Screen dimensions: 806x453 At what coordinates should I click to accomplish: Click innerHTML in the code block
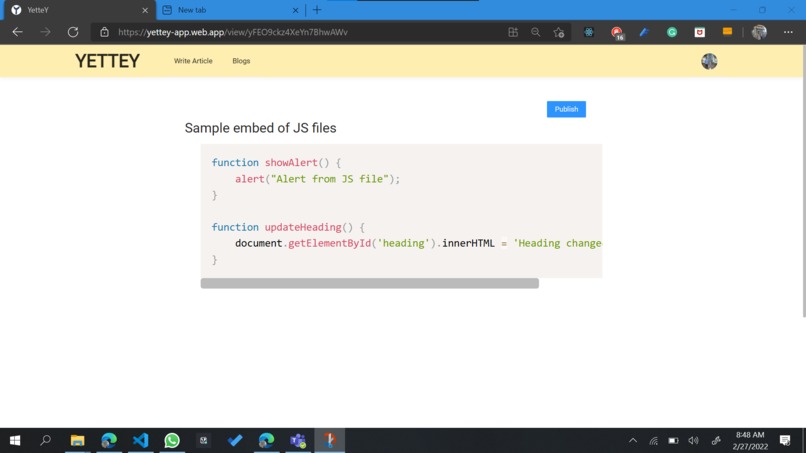click(x=468, y=243)
